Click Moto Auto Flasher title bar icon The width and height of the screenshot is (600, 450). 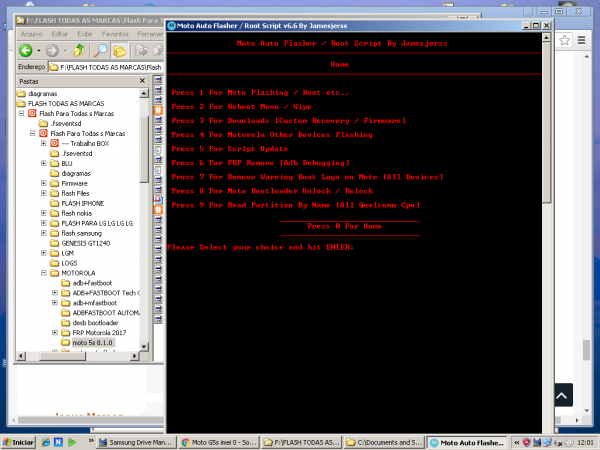click(x=171, y=26)
